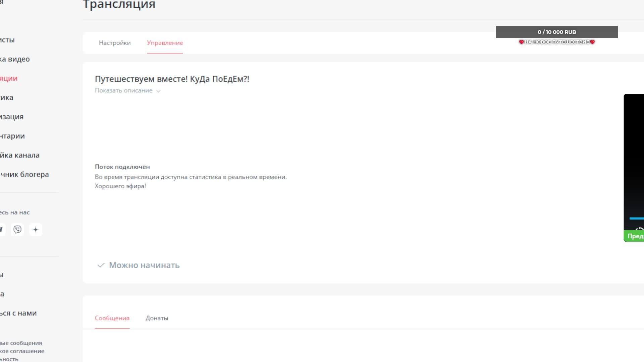Switch to the Донаты tab
Screen dimensions: 644x362
157,318
